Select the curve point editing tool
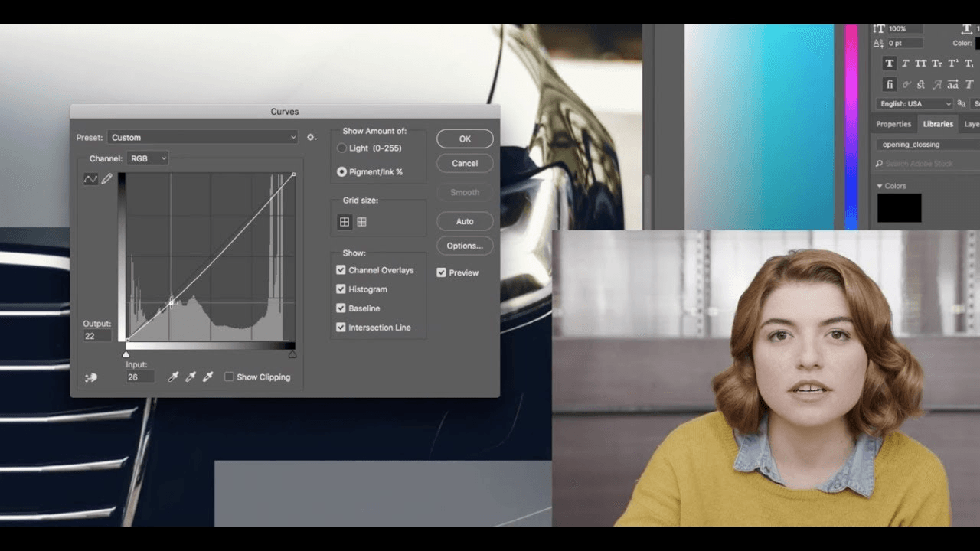The height and width of the screenshot is (551, 980). coord(90,178)
